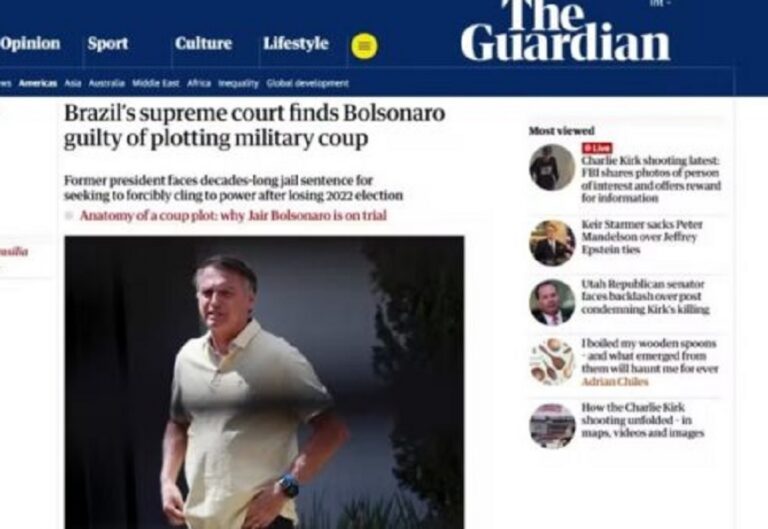Open the Utah Republican senator thumbnail

coord(552,302)
